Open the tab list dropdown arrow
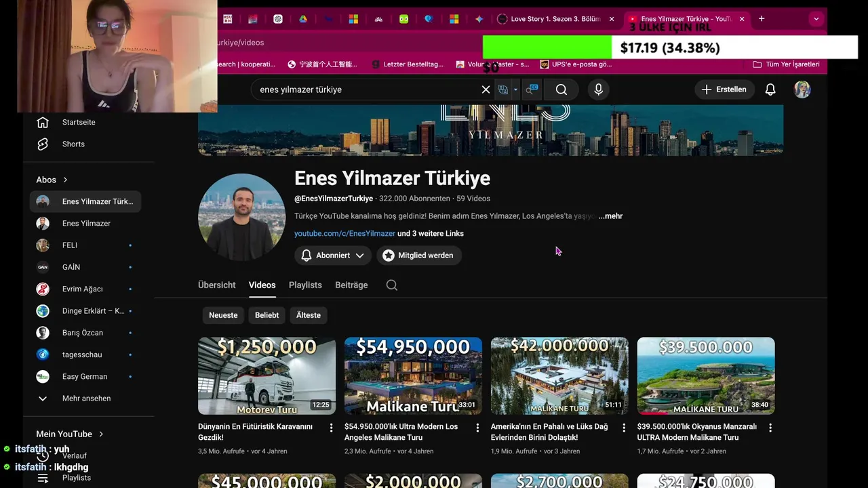The width and height of the screenshot is (868, 488). pyautogui.click(x=816, y=19)
